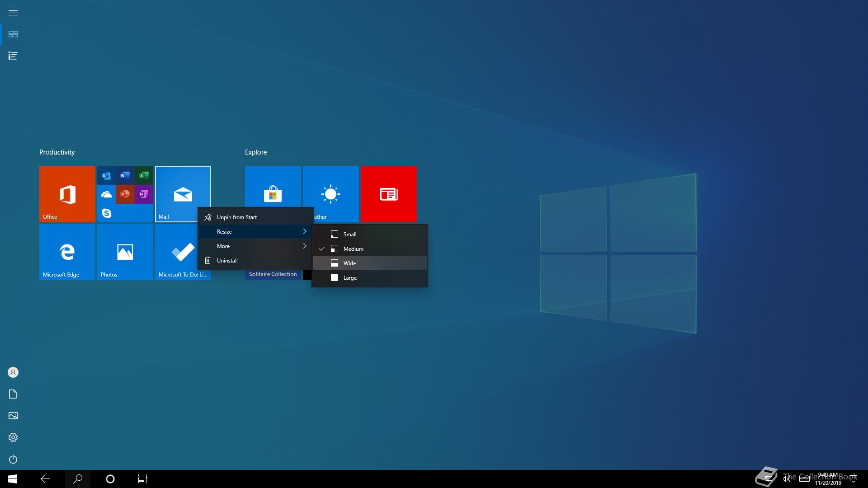Click the Productivity group heading

coord(57,152)
